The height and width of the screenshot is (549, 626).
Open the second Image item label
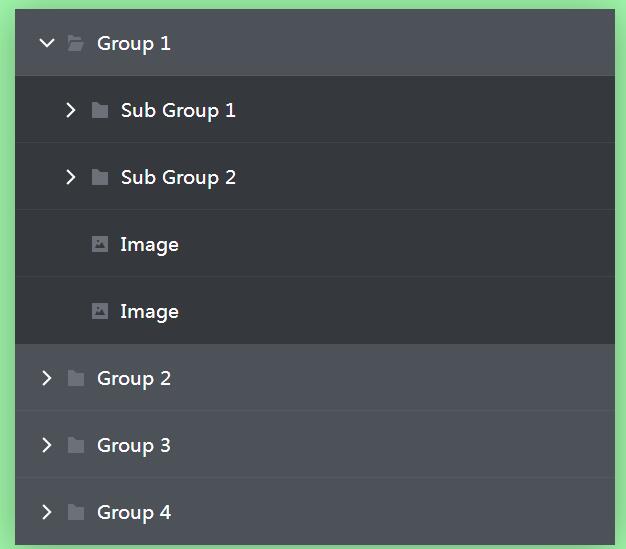click(x=149, y=311)
